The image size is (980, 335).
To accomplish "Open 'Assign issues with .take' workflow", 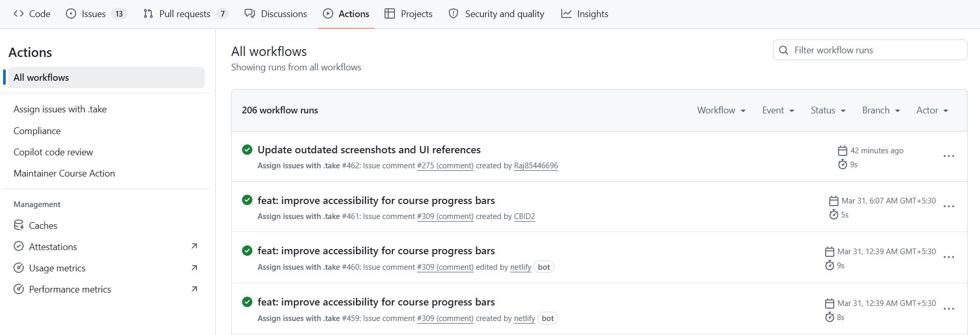I will (x=60, y=109).
